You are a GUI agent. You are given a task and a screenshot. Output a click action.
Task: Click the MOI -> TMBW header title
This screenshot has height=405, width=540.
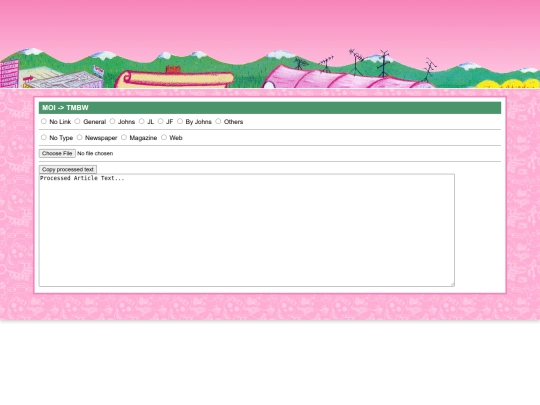65,108
